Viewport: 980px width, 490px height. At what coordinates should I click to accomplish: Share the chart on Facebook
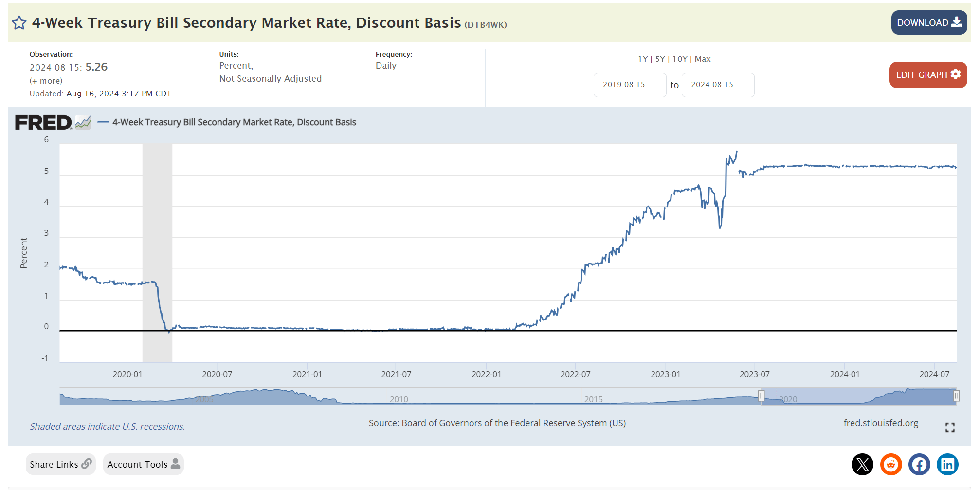click(x=919, y=464)
